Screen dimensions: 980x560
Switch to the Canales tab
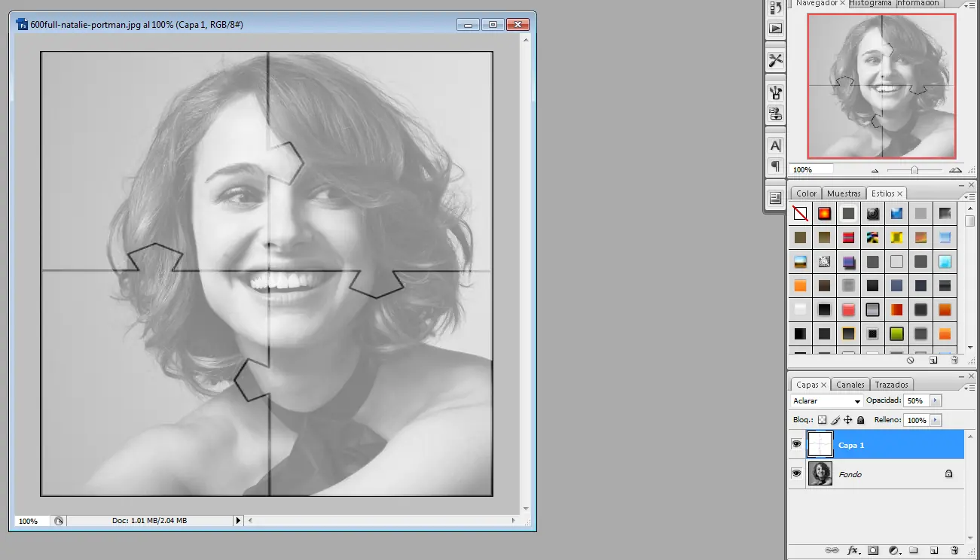point(850,385)
